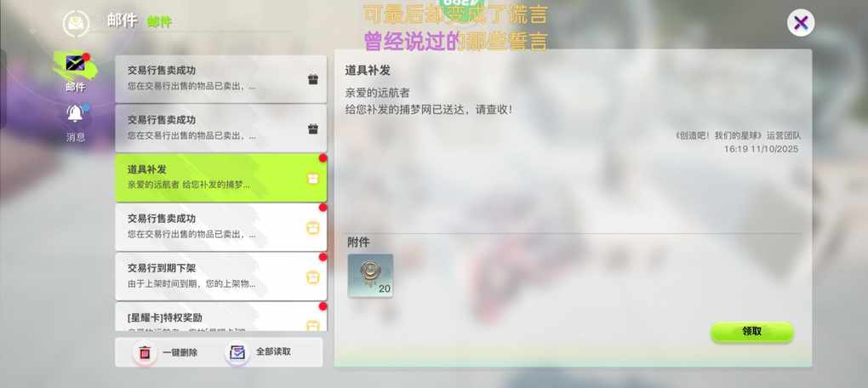This screenshot has height=388, width=868.
Task: Open the first 交易行售卖成功 mail
Action: point(221,79)
